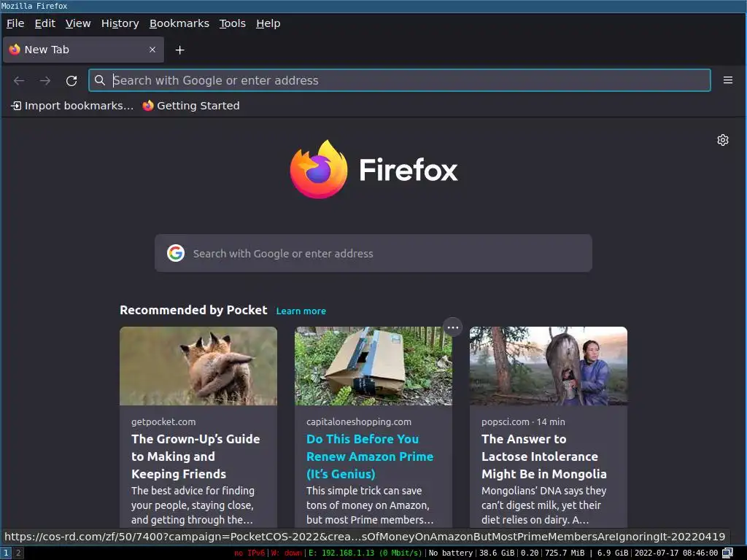The image size is (747, 560).
Task: Open the View menu
Action: pos(78,23)
